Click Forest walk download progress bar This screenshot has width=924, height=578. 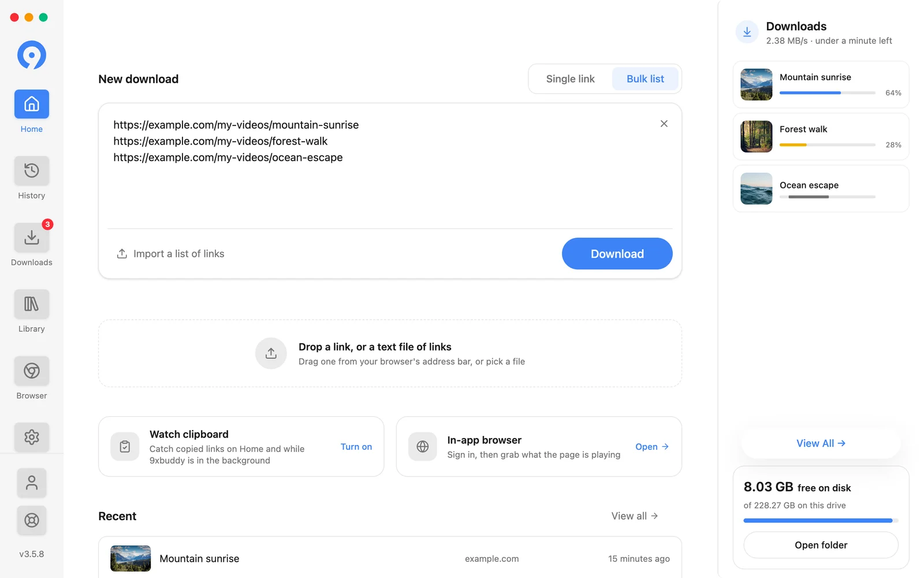coord(827,145)
